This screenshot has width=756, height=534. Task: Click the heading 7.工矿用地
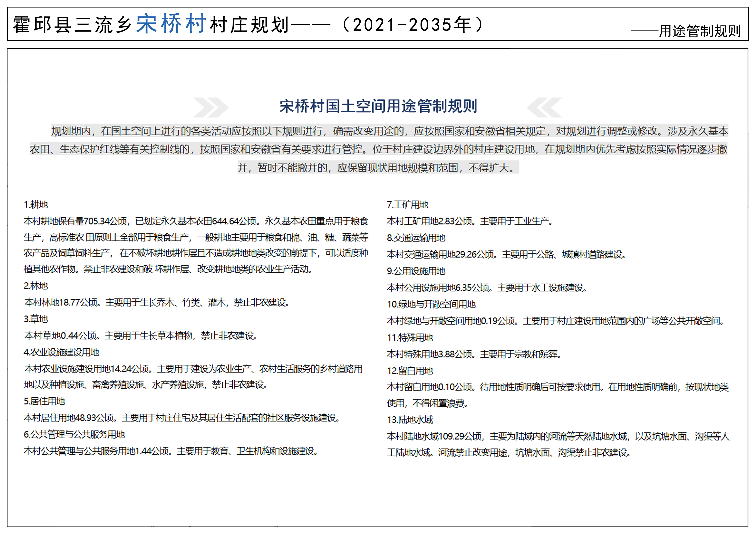coord(407,205)
